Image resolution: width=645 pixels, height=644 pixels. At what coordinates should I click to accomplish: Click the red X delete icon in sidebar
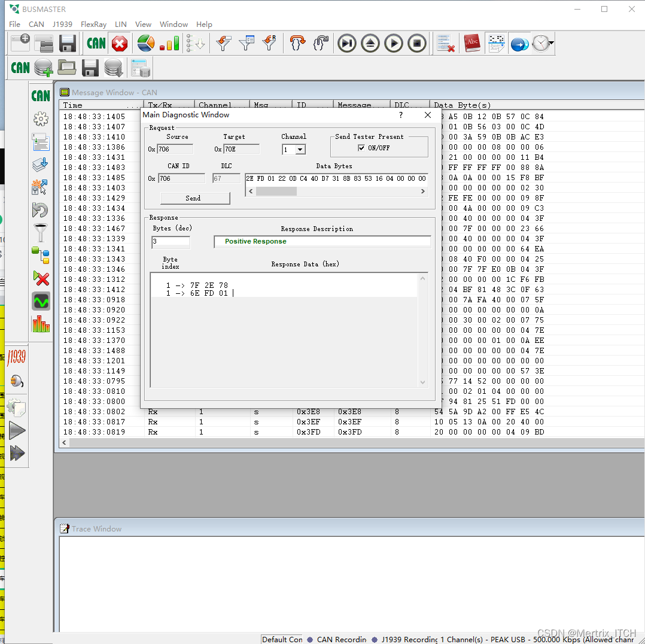coord(41,279)
